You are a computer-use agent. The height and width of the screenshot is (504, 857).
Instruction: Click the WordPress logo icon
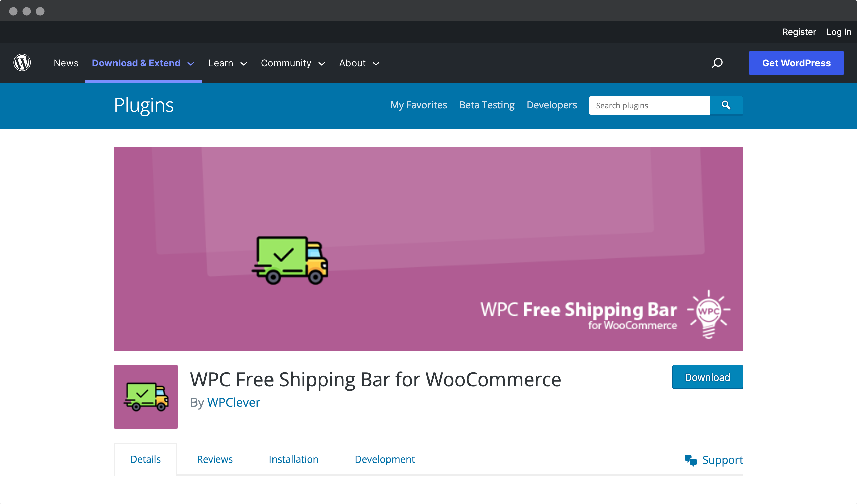(x=23, y=63)
